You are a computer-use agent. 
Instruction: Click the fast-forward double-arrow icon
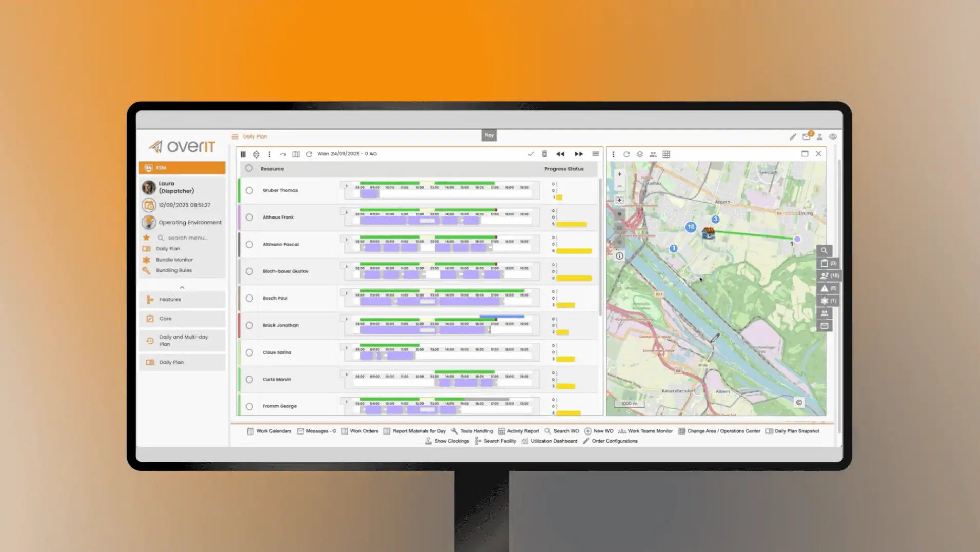coord(579,154)
